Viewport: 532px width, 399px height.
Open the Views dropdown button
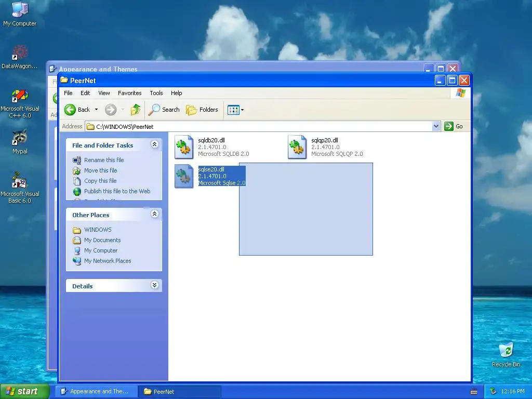[x=235, y=110]
